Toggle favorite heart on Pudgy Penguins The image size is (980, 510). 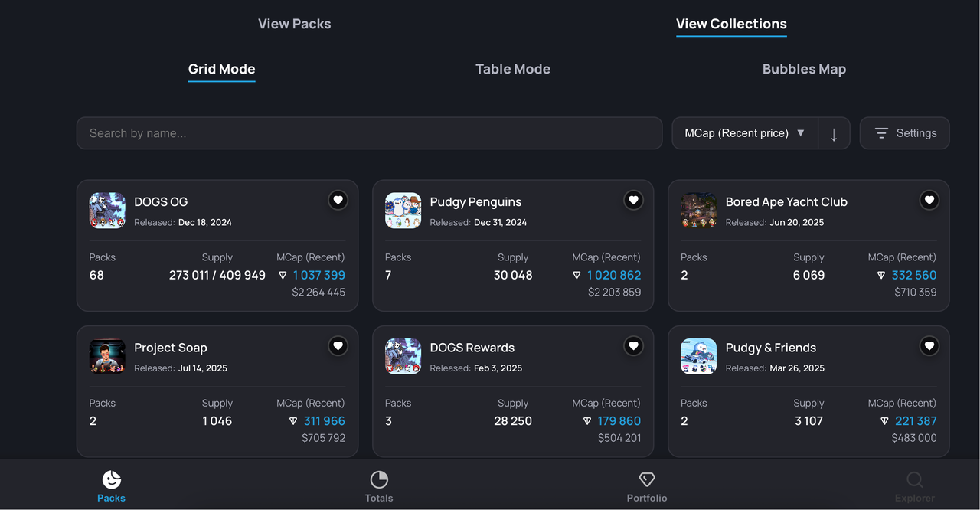coord(633,201)
